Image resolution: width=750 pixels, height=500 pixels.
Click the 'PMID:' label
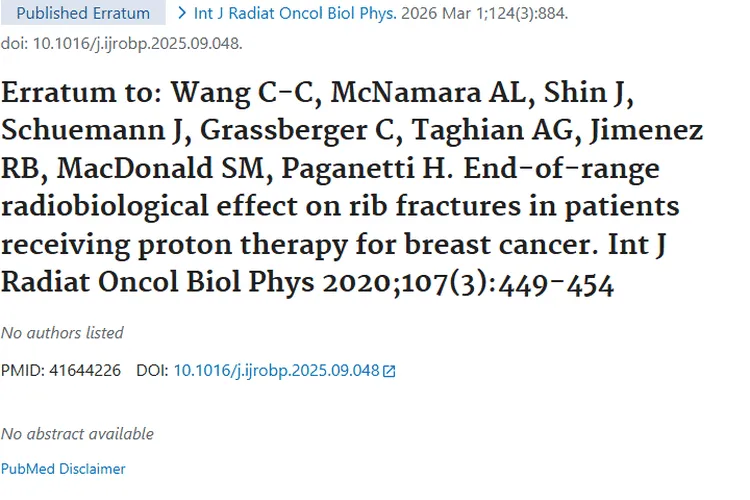[x=23, y=370]
